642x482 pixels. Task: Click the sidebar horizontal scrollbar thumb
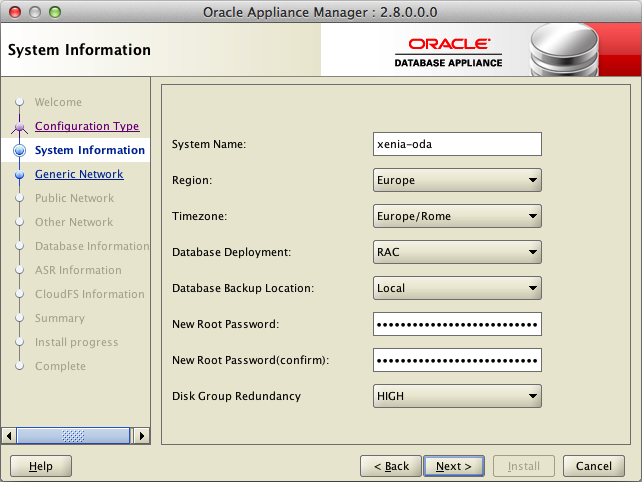tap(73, 435)
